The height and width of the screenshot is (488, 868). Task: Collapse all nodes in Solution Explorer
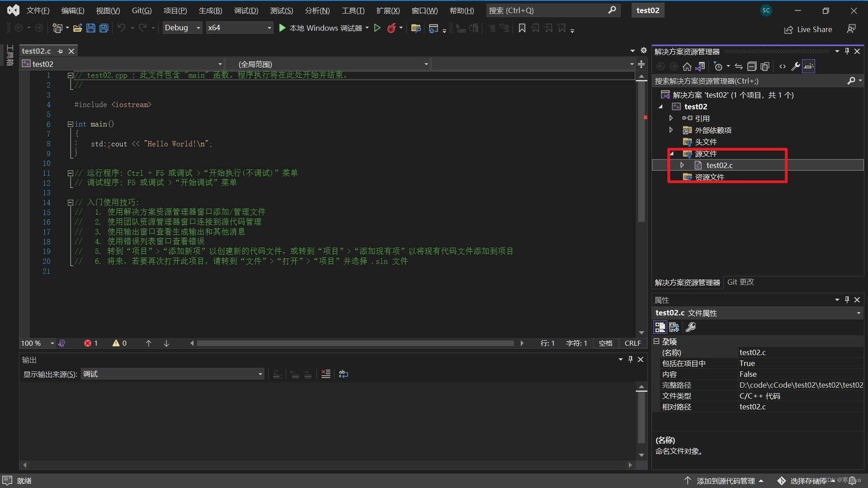[751, 66]
